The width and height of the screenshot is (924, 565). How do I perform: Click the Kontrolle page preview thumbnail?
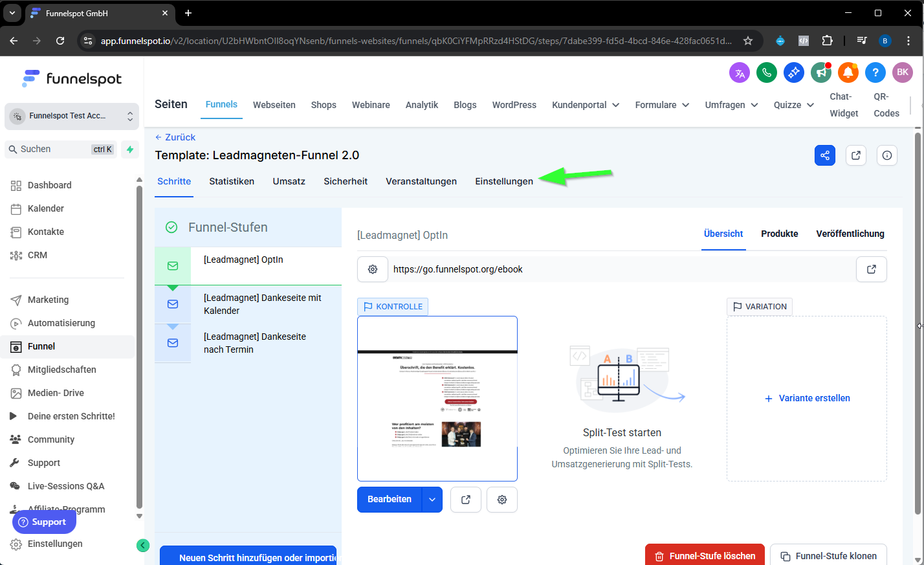[x=437, y=399]
